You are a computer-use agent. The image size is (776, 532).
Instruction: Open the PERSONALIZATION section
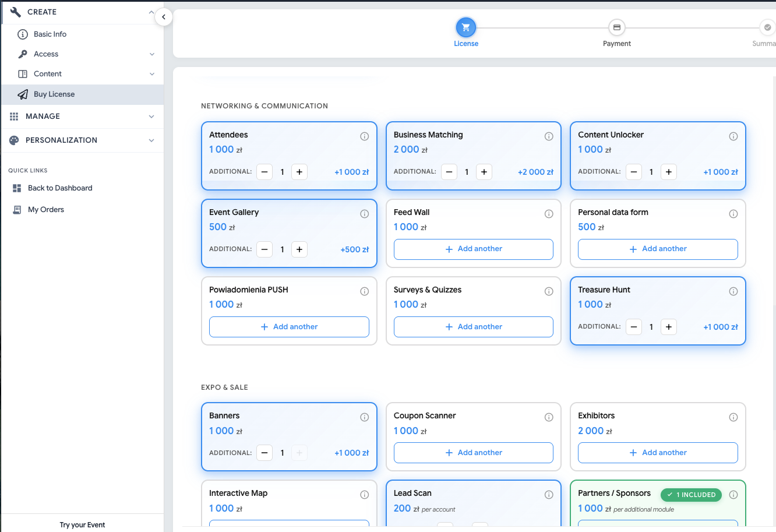pos(151,140)
